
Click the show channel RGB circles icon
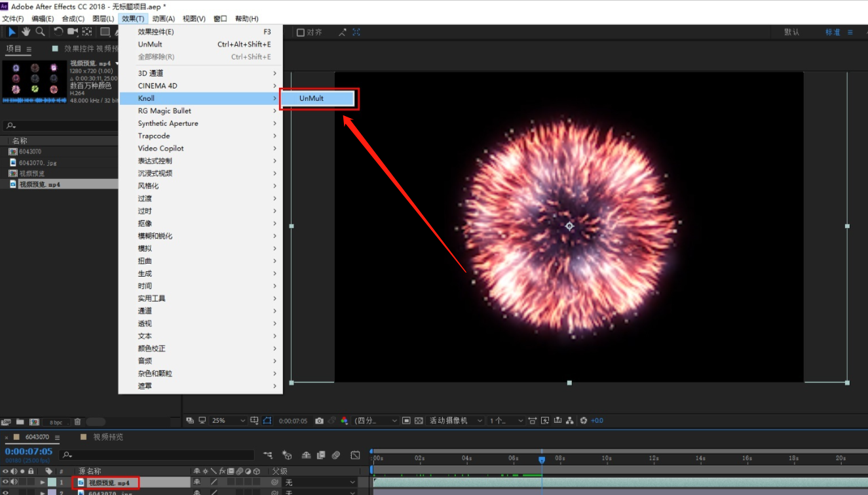tap(345, 421)
